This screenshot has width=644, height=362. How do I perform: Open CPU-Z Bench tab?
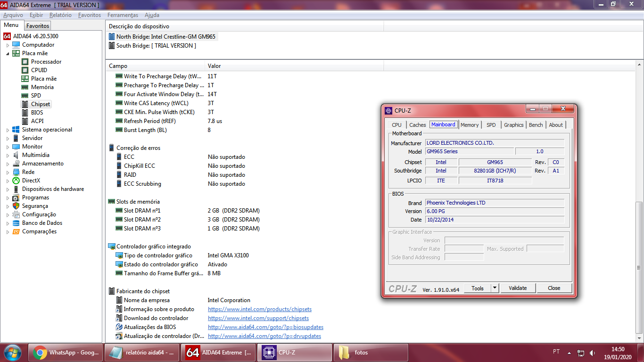(x=536, y=125)
